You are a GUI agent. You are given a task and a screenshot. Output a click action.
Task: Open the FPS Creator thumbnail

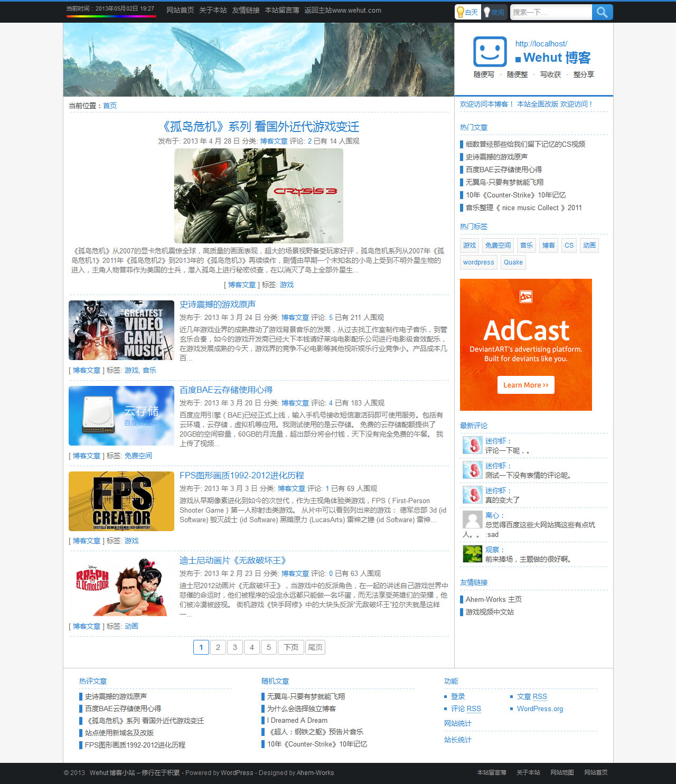(x=121, y=501)
